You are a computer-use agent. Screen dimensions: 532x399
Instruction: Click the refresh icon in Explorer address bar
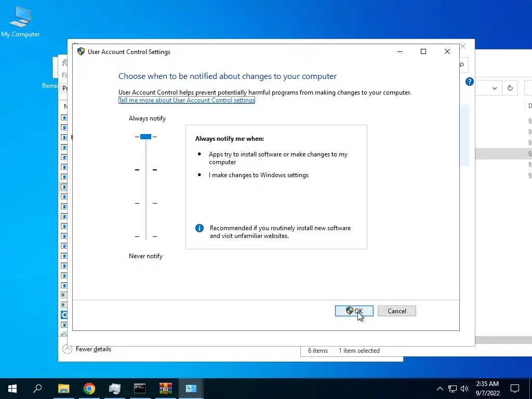(510, 88)
